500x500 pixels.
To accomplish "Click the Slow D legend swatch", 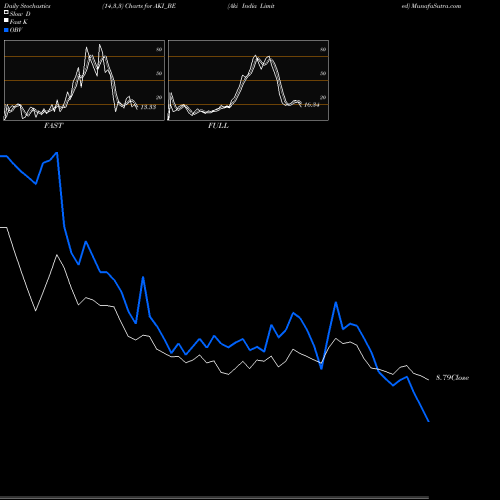I will tap(6, 12).
